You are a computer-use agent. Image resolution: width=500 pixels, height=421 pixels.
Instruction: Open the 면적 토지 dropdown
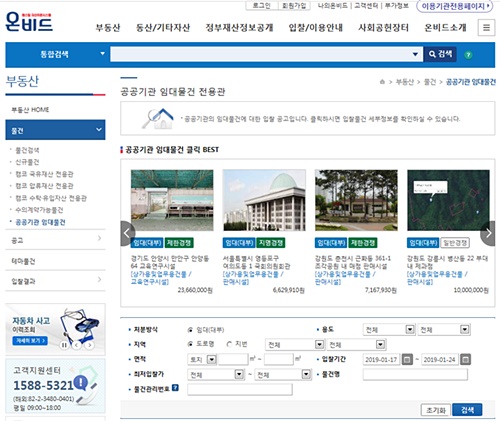pos(202,359)
